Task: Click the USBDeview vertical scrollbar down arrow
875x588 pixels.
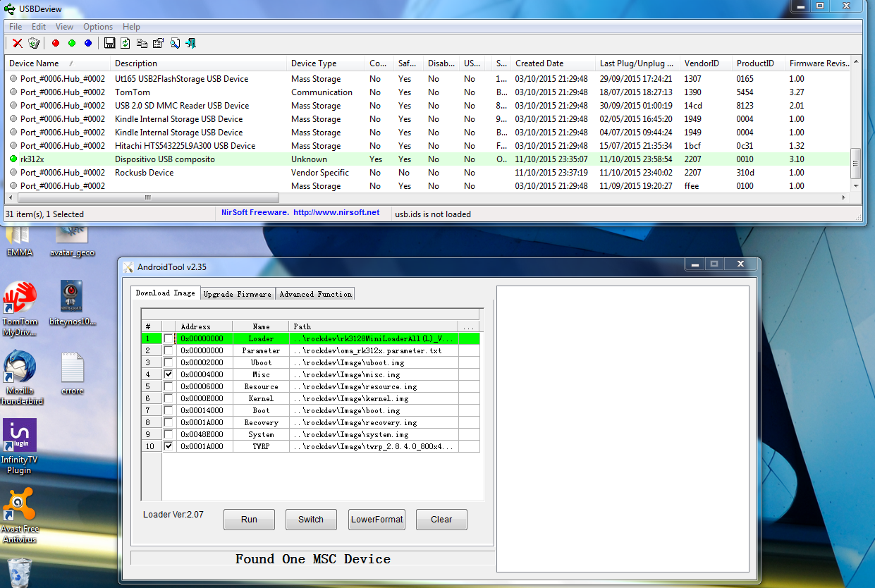Action: pos(857,185)
